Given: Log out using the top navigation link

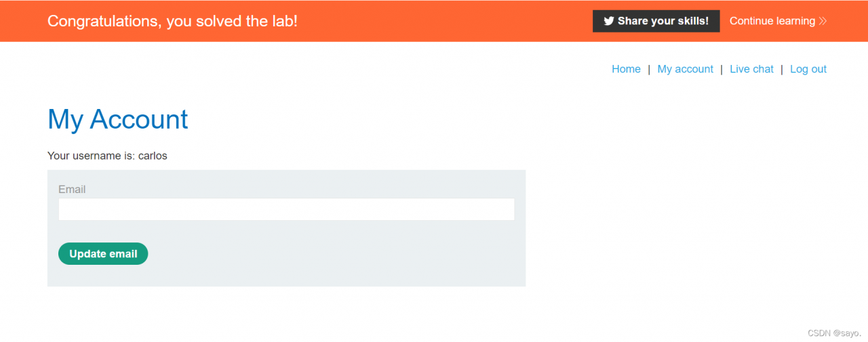Looking at the screenshot, I should click(808, 69).
